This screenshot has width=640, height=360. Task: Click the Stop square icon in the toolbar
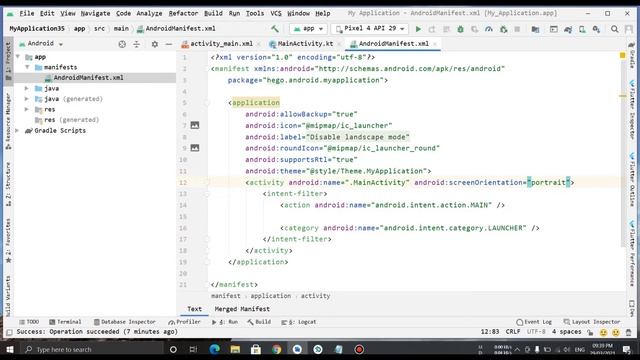(x=517, y=29)
